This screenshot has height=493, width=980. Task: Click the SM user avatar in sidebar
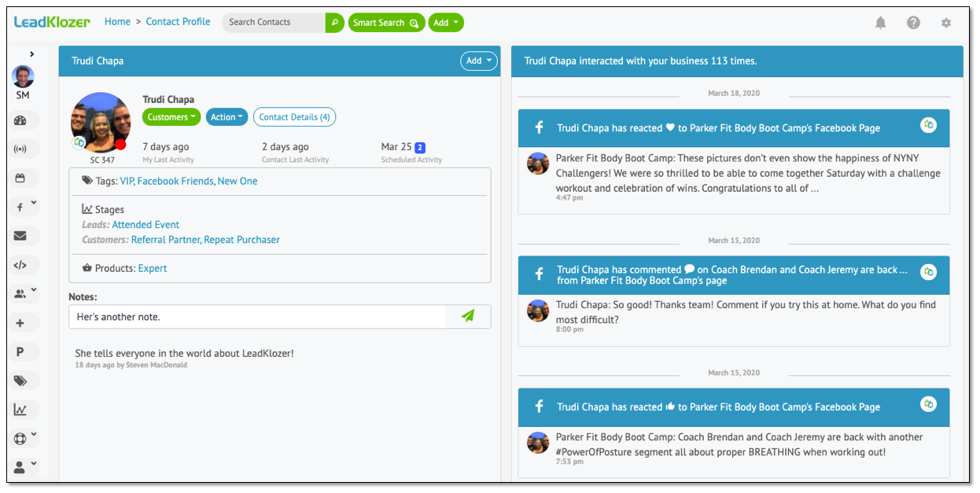point(23,76)
